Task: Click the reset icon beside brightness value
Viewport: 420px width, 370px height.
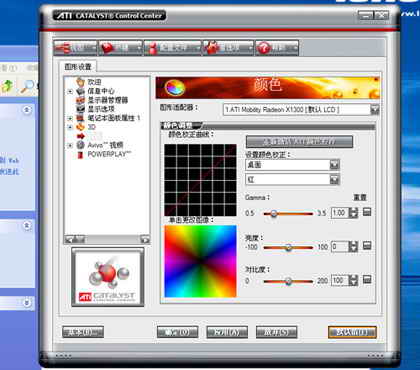Action: click(367, 246)
